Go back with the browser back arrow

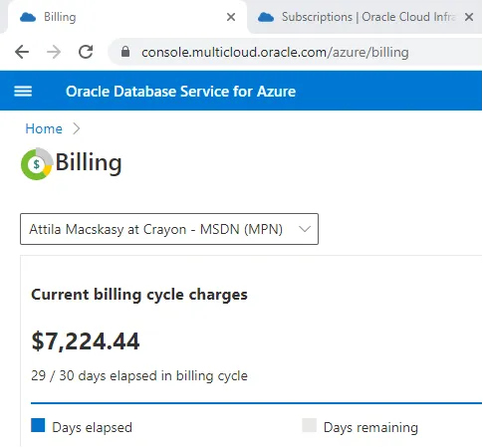point(22,52)
